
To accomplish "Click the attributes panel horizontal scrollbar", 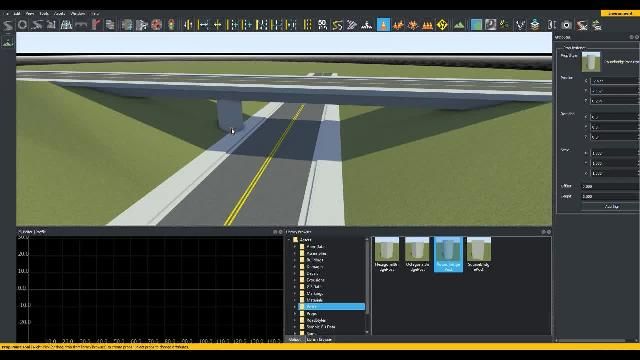I will click(592, 340).
